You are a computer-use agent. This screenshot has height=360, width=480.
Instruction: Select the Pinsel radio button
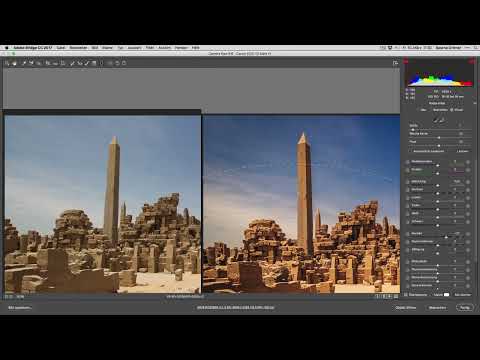point(452,110)
